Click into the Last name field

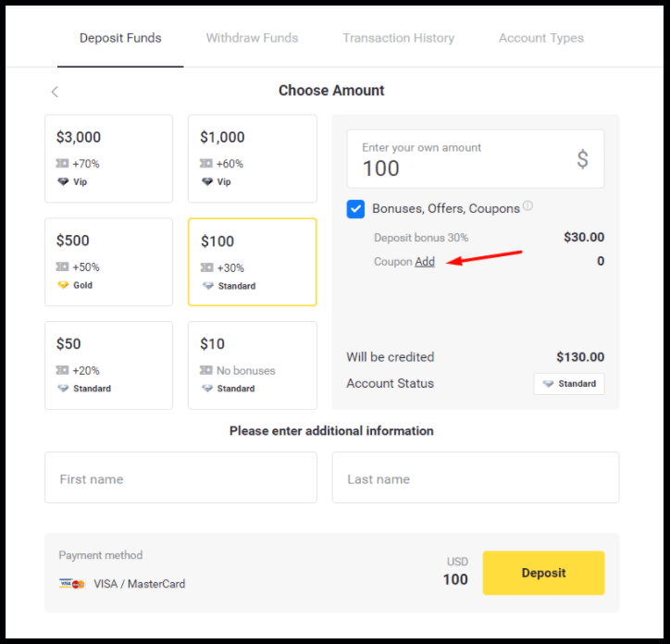[x=475, y=478]
